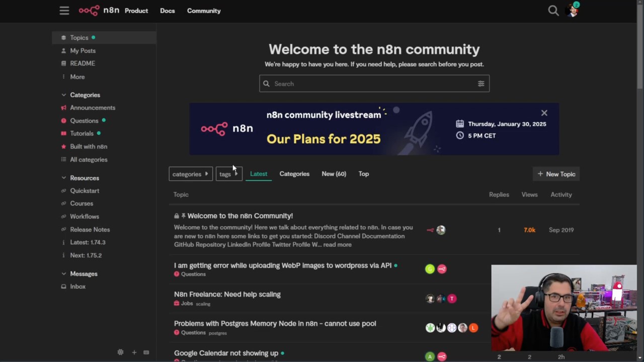
Task: Switch to the New (60) tab
Action: click(334, 174)
